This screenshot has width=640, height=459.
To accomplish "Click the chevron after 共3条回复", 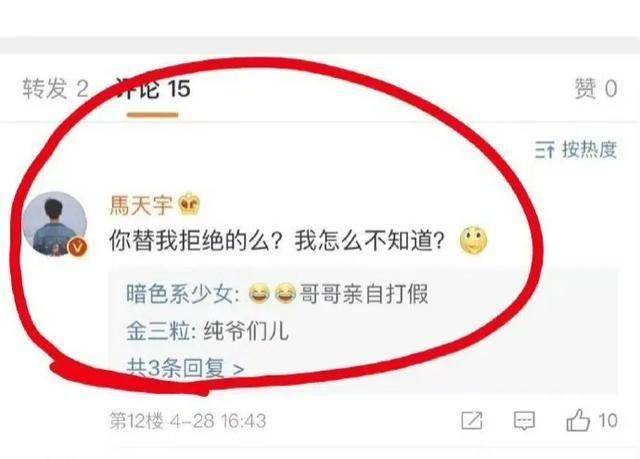I will coord(238,369).
